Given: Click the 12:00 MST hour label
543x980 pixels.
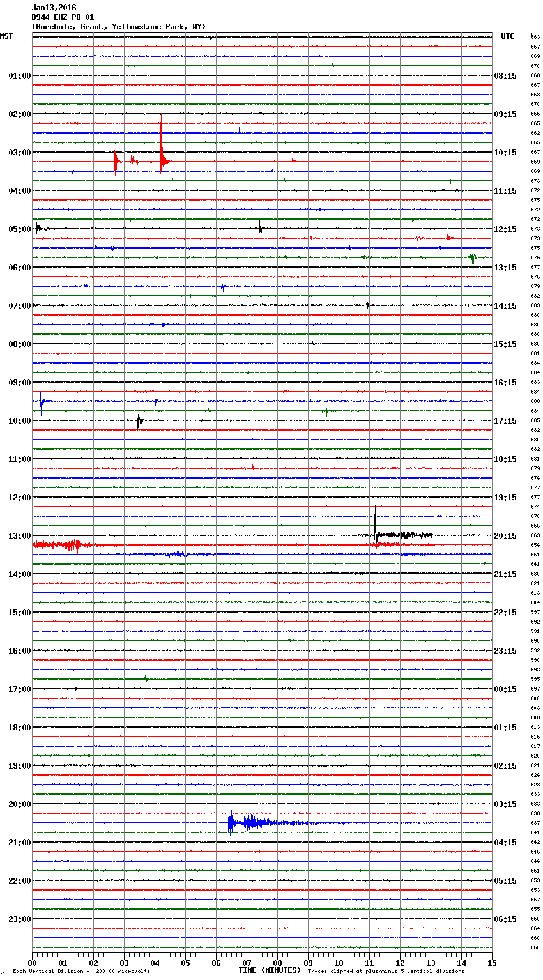Looking at the screenshot, I should point(19,498).
